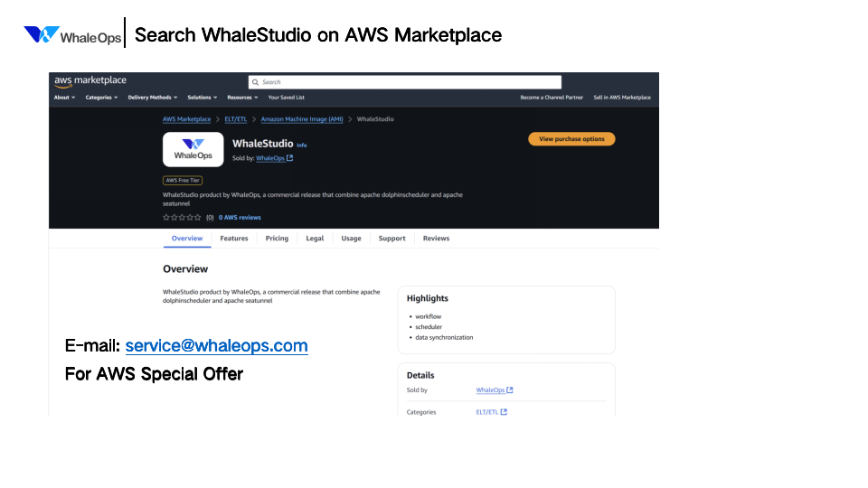Viewport: 868px width, 488px height.
Task: Click the WhaleOps logo in slide header
Action: [72, 35]
